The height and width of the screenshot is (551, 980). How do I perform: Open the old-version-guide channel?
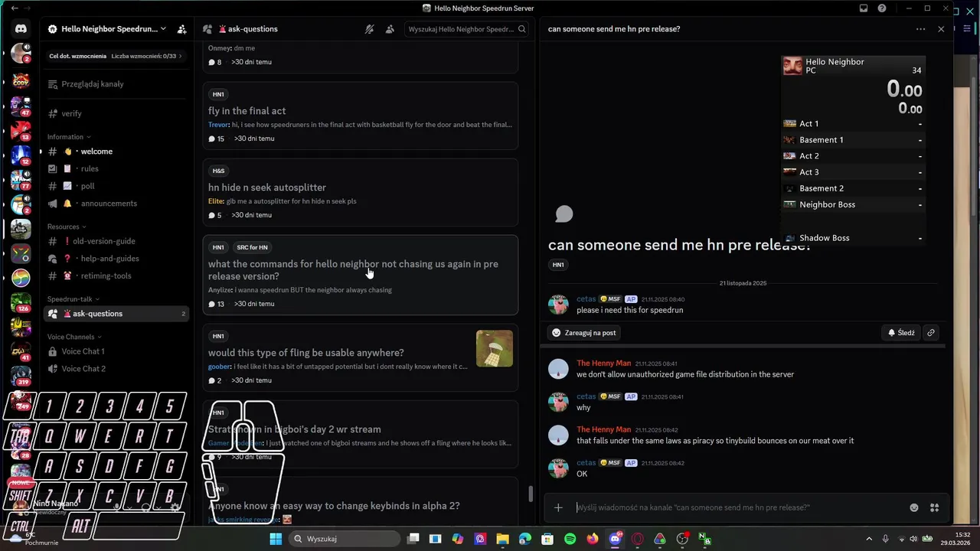(116, 241)
